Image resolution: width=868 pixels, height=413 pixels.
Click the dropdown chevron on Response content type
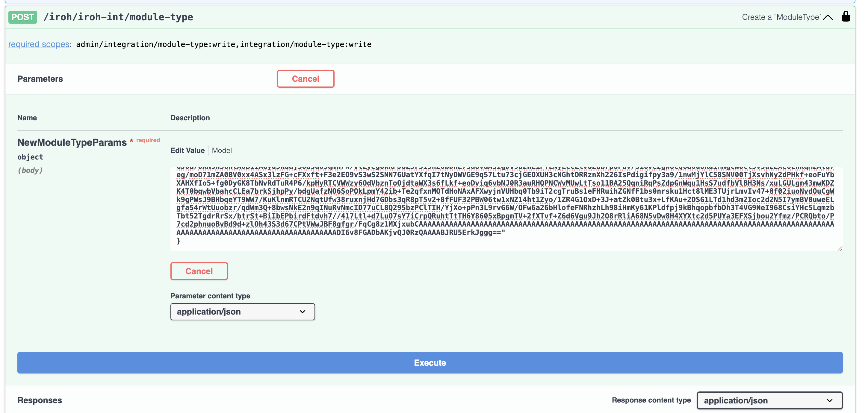pos(831,400)
